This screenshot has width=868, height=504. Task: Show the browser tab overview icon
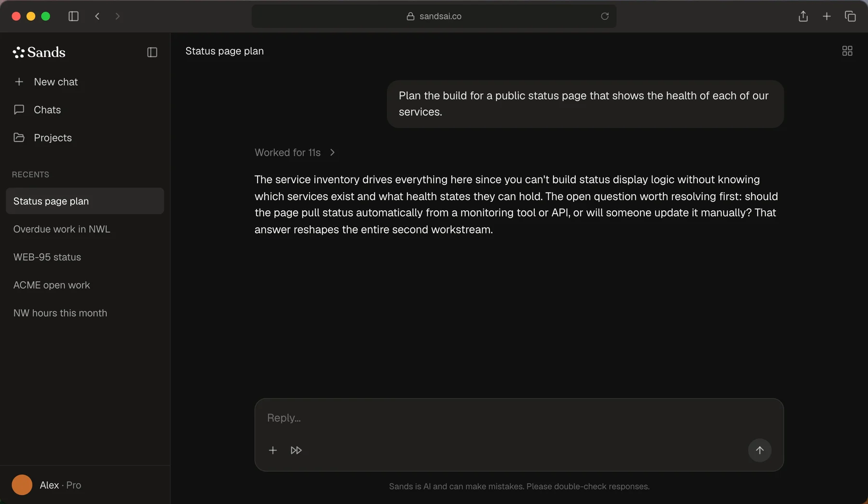pyautogui.click(x=850, y=16)
